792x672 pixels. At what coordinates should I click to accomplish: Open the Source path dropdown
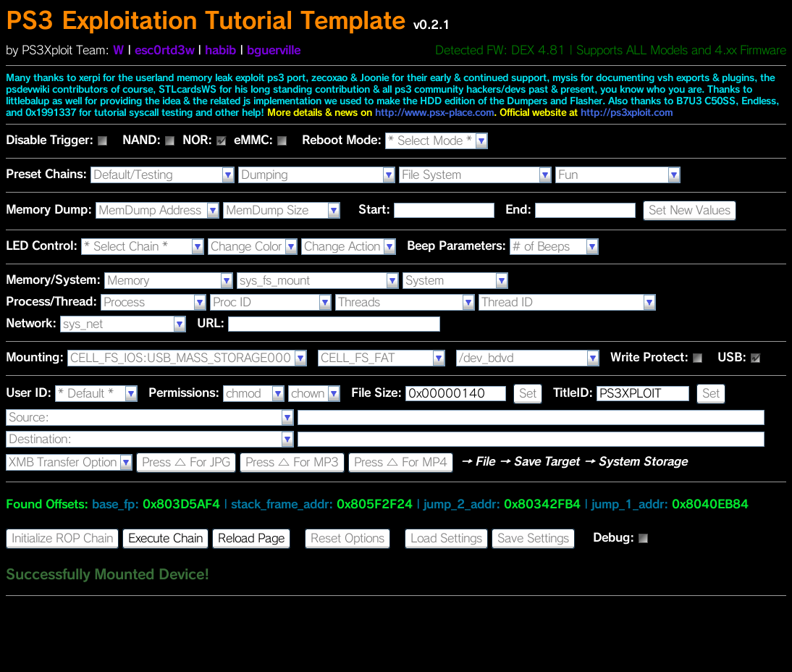(x=150, y=417)
